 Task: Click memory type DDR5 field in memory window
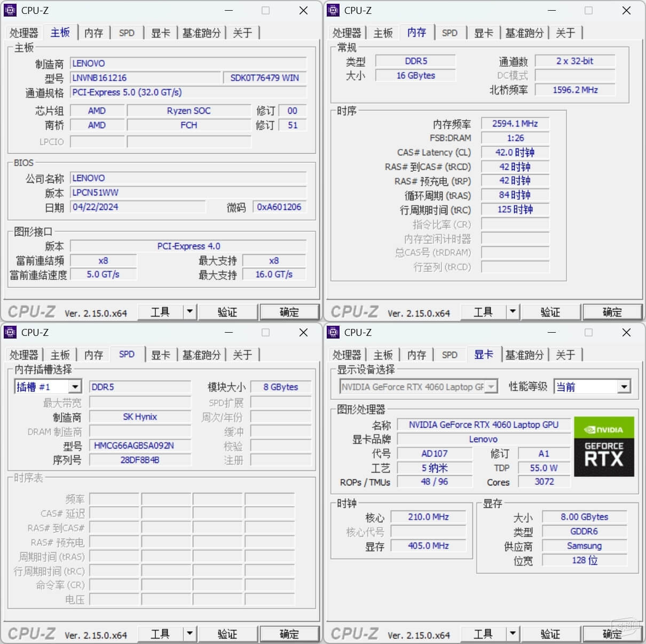click(415, 61)
